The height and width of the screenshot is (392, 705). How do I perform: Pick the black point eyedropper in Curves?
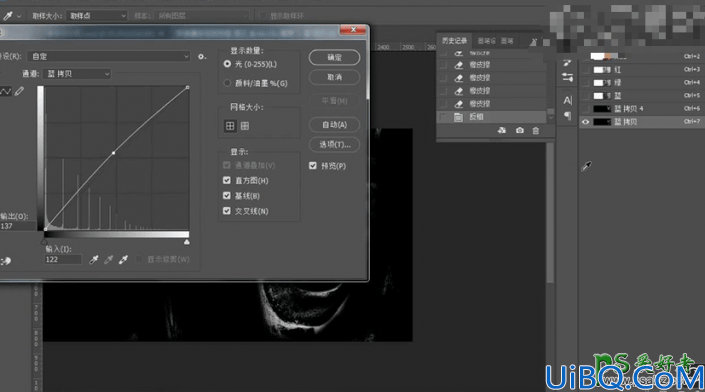[94, 259]
